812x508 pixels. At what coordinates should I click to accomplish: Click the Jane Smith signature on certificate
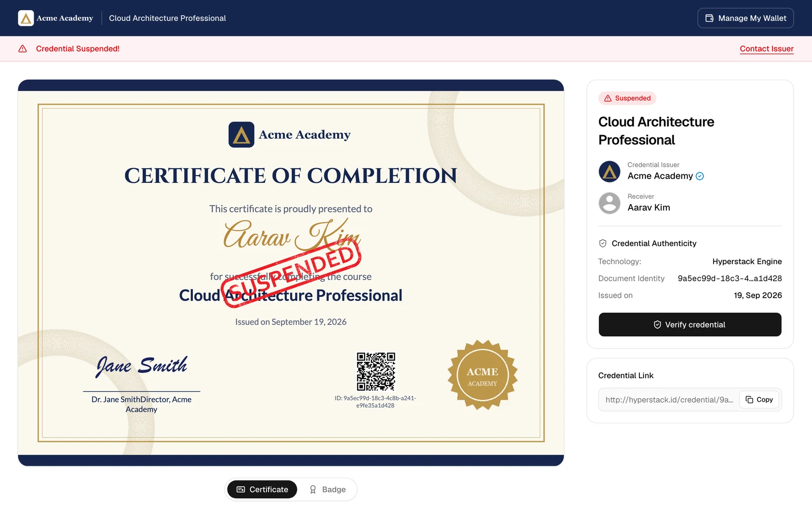[142, 366]
